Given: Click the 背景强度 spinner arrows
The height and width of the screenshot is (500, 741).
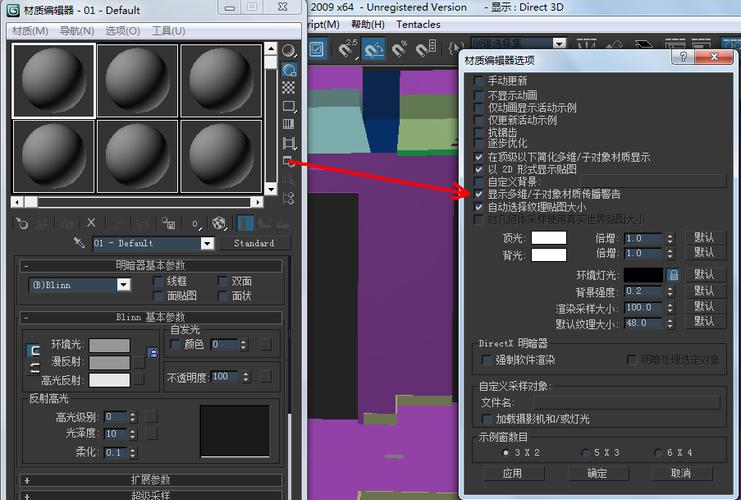Looking at the screenshot, I should (x=670, y=291).
